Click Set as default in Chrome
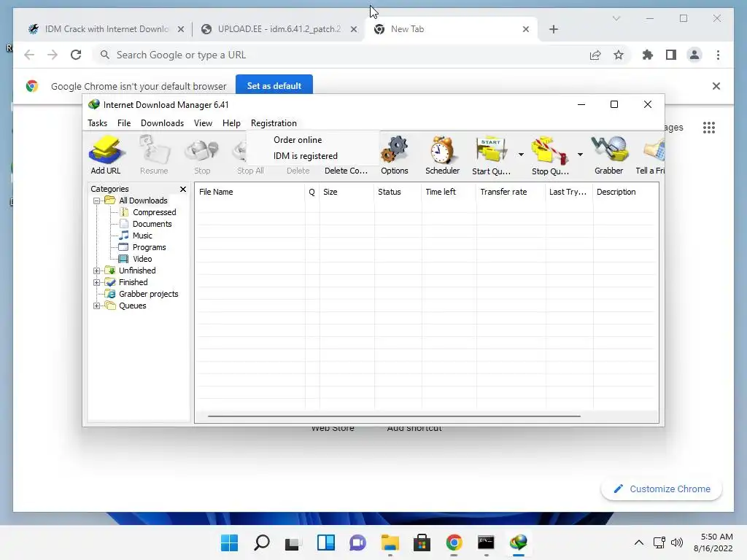Viewport: 747px width, 560px height. (x=274, y=86)
